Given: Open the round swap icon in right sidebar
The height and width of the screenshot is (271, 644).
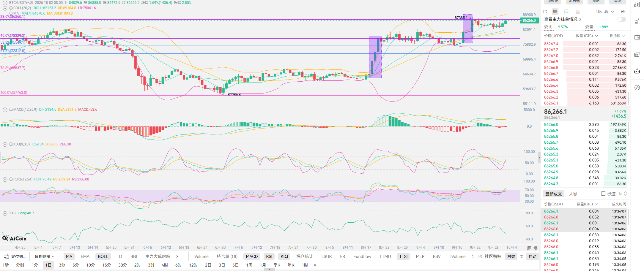Looking at the screenshot, I should pyautogui.click(x=637, y=88).
